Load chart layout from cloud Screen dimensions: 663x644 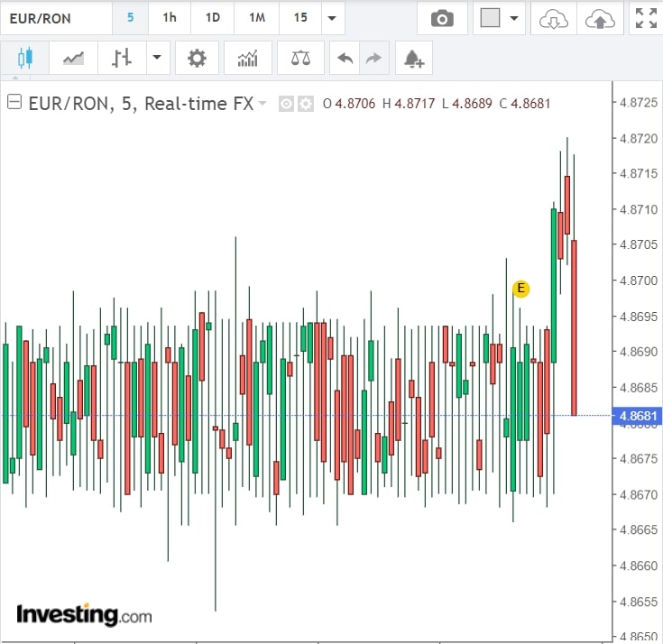[x=552, y=18]
